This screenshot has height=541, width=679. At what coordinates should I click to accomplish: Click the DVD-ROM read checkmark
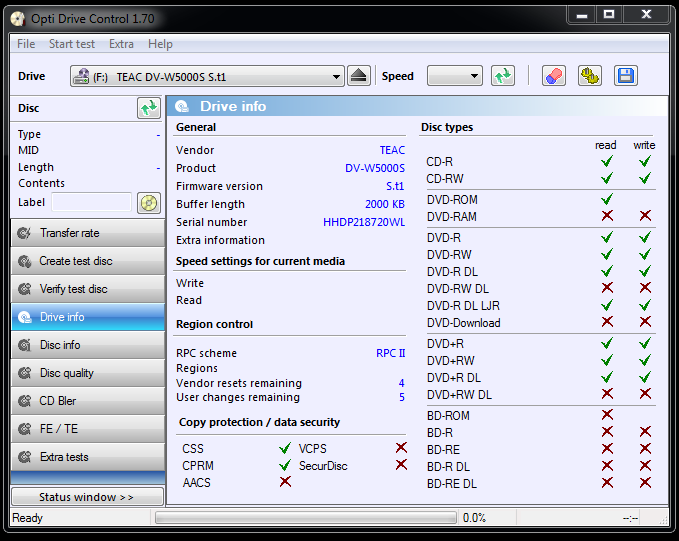point(607,199)
